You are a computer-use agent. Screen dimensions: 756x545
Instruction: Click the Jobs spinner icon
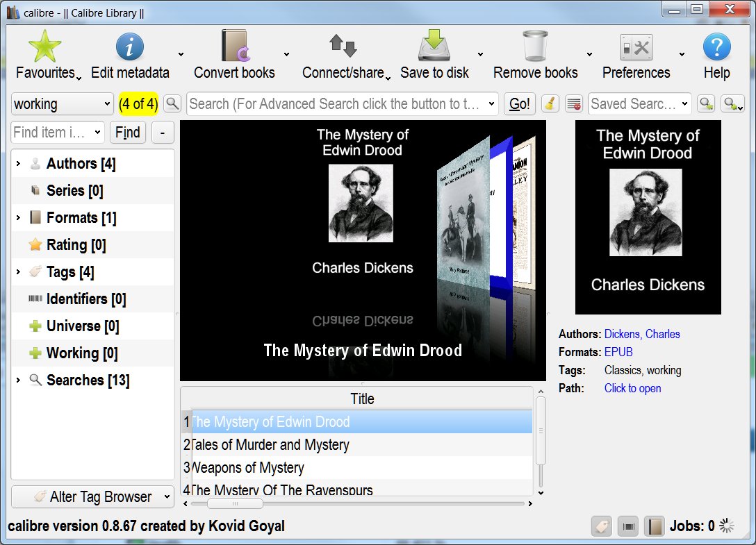tap(727, 526)
